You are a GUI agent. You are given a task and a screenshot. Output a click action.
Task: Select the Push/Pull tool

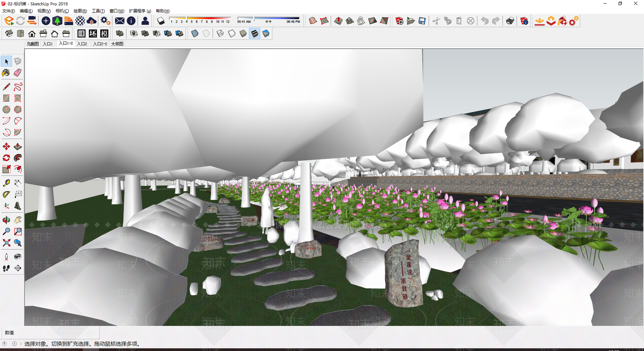[x=18, y=146]
